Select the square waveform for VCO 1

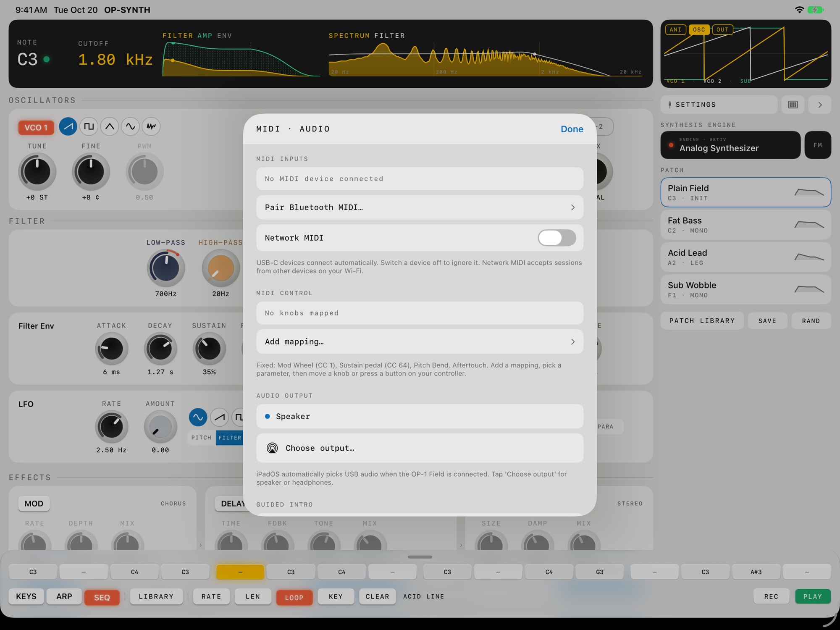click(x=89, y=126)
